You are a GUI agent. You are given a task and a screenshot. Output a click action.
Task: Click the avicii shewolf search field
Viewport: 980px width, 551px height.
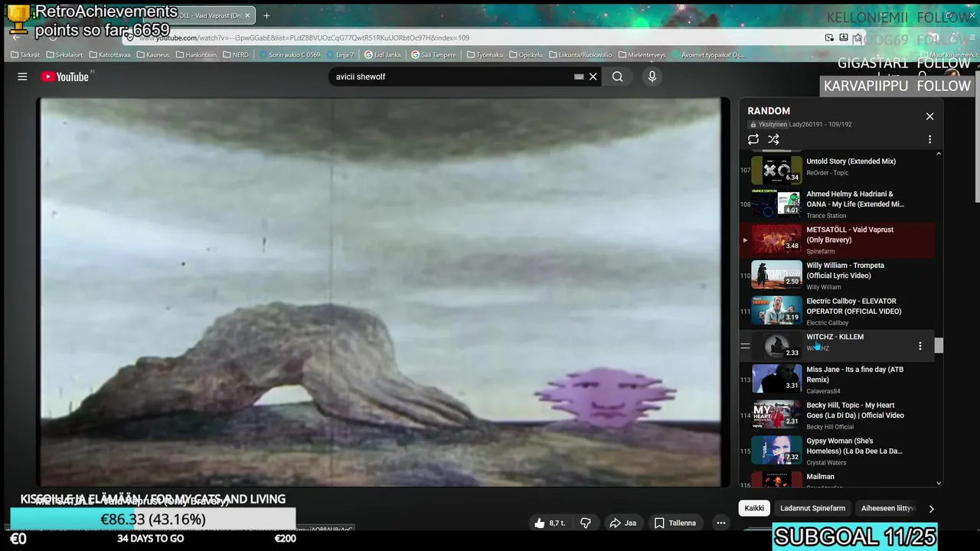pyautogui.click(x=452, y=77)
